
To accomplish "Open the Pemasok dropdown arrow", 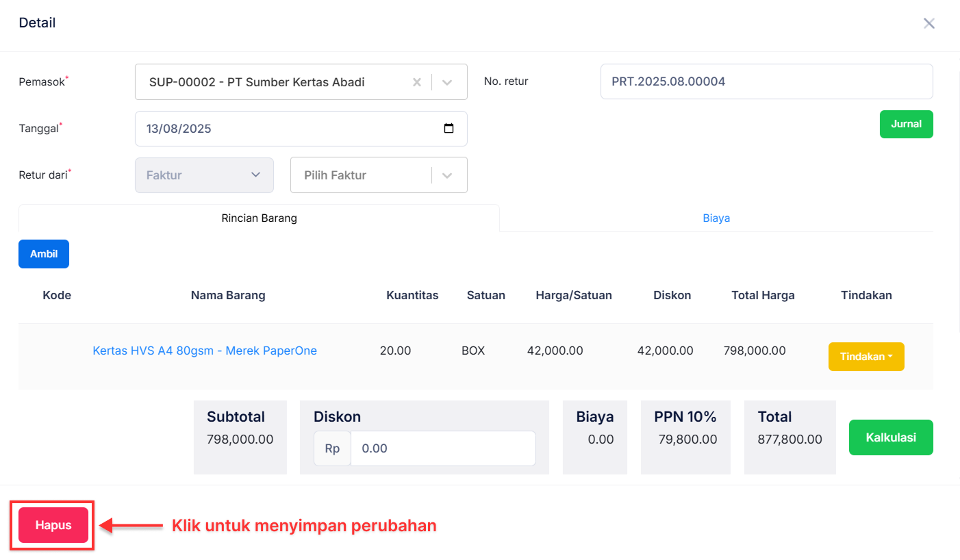I will tap(446, 81).
